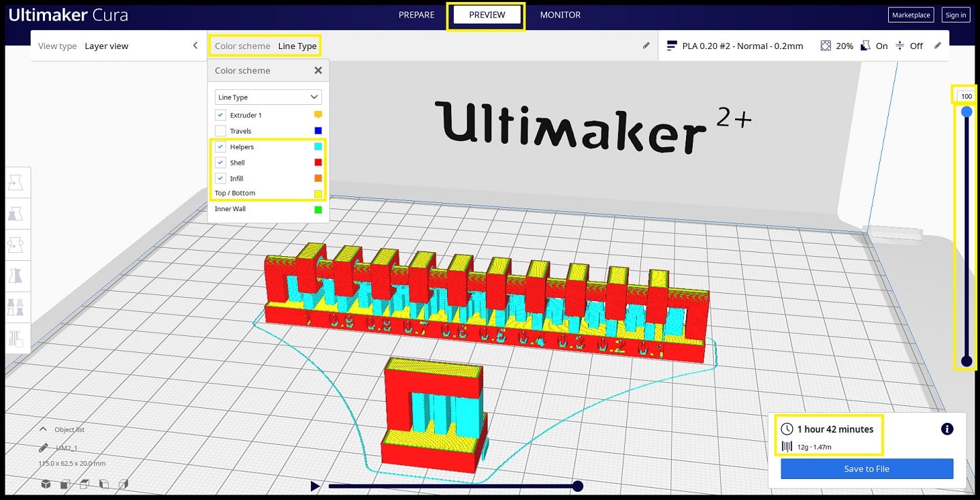Click the simulation path slider handle
Screen dimensions: 980x500
coord(578,486)
